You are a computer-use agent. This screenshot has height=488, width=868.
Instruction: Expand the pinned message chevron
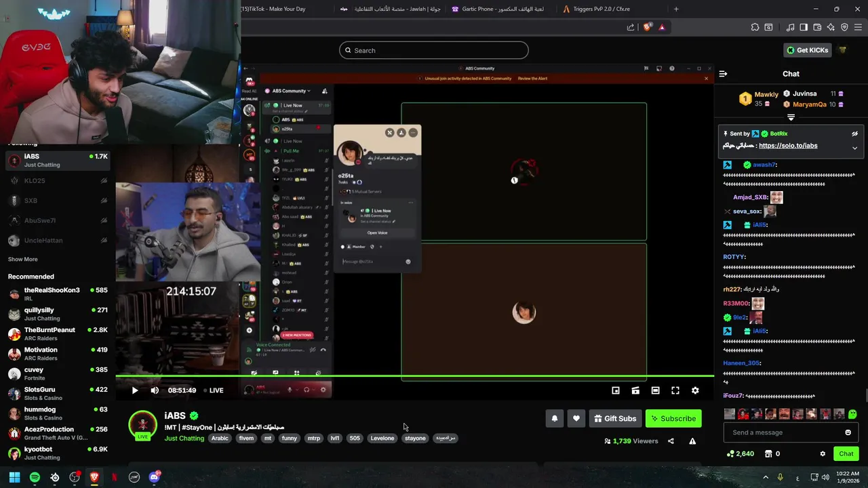click(x=854, y=148)
